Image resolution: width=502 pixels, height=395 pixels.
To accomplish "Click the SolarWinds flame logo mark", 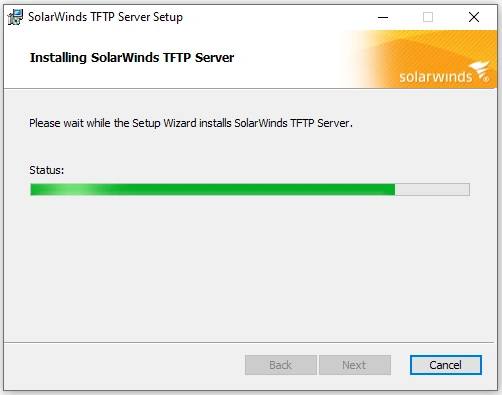I will pos(481,71).
